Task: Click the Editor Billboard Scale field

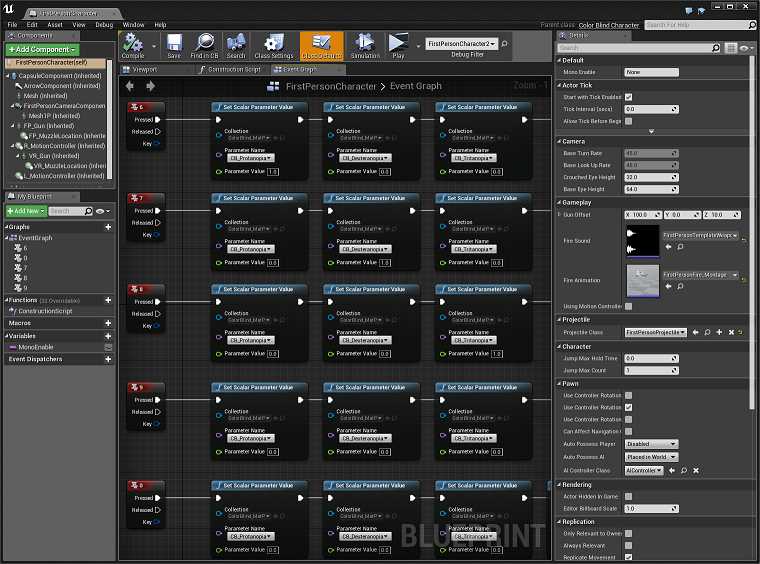Action: pyautogui.click(x=651, y=509)
